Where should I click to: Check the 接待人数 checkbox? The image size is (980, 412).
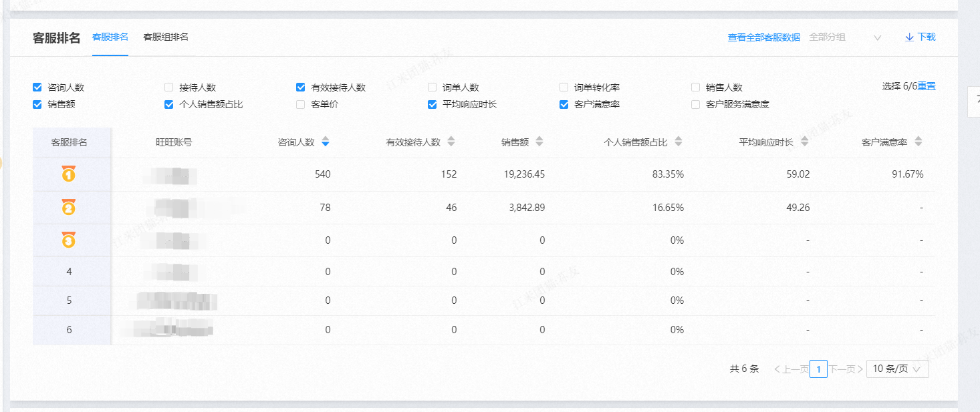click(x=169, y=87)
